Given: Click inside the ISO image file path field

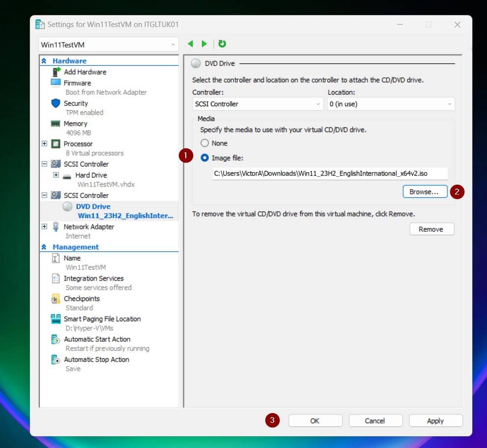Looking at the screenshot, I should coord(324,173).
